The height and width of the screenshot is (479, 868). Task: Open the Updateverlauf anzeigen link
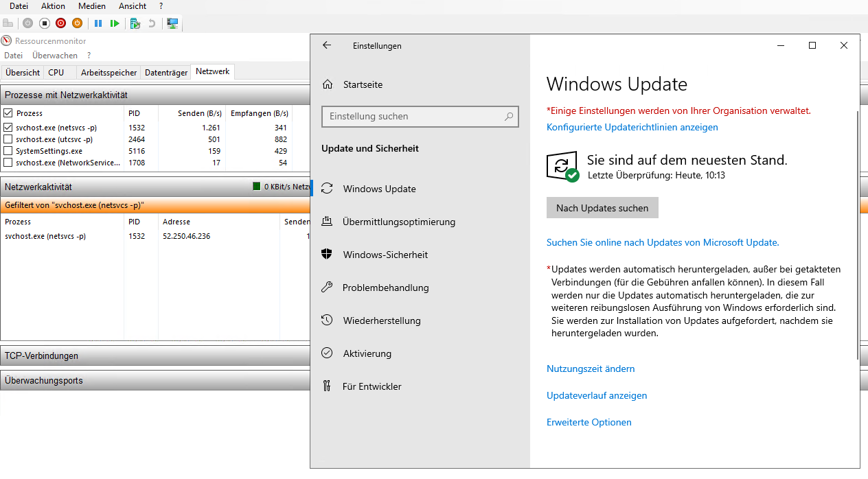[597, 395]
